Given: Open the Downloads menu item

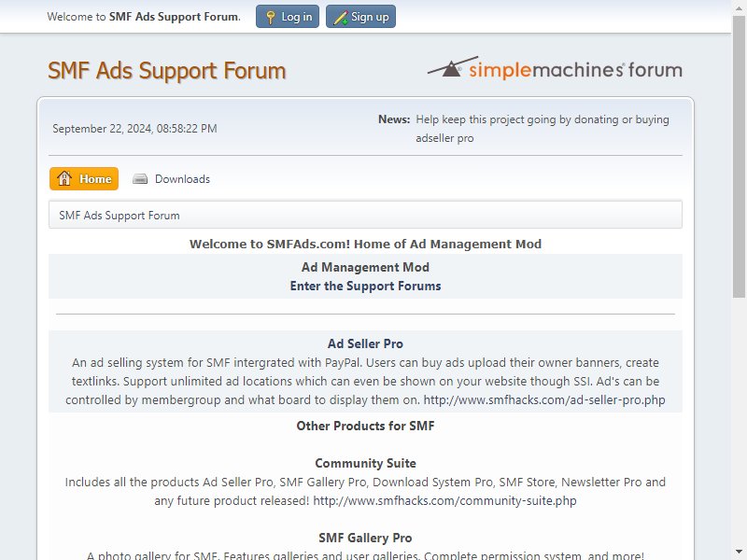Looking at the screenshot, I should 172,179.
